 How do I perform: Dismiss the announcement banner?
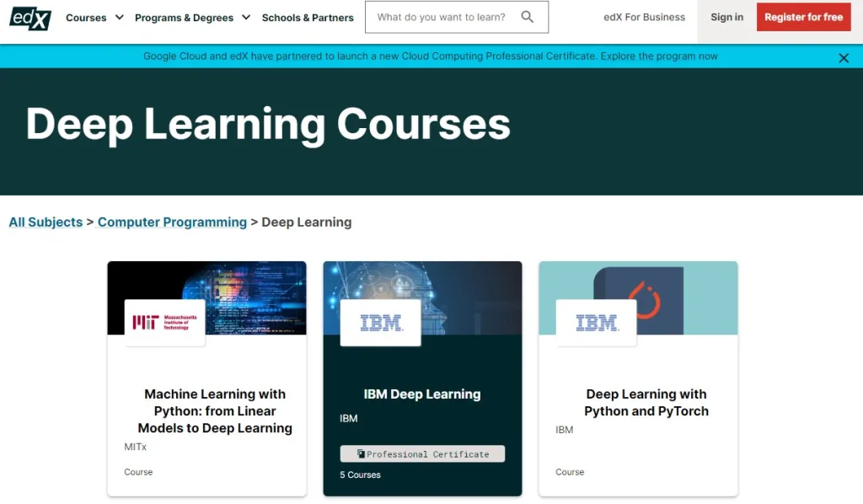click(843, 58)
